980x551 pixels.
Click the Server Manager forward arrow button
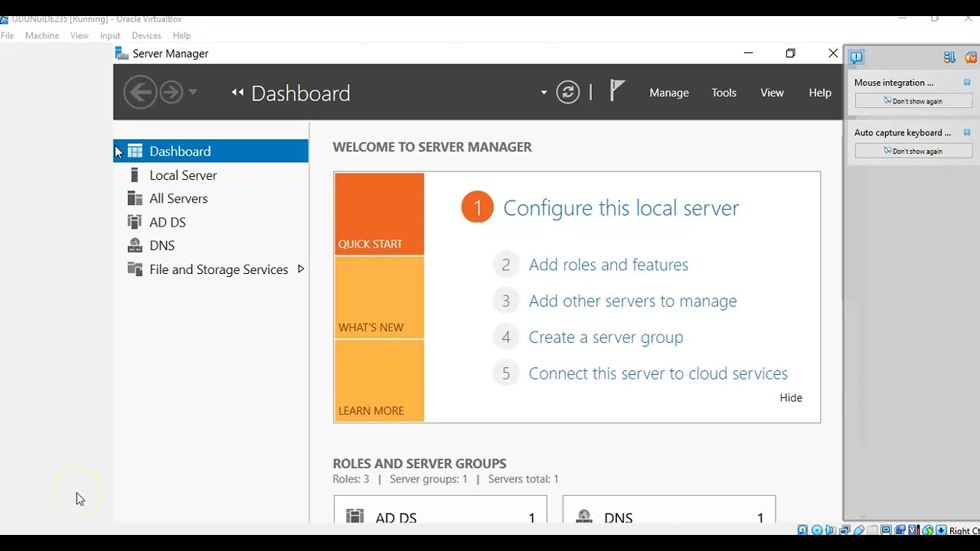[x=171, y=93]
